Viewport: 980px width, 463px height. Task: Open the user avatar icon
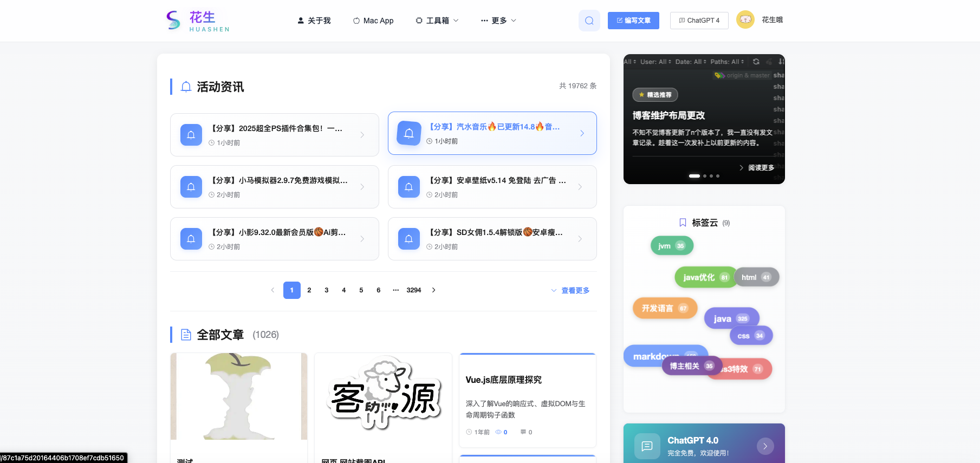coord(745,20)
